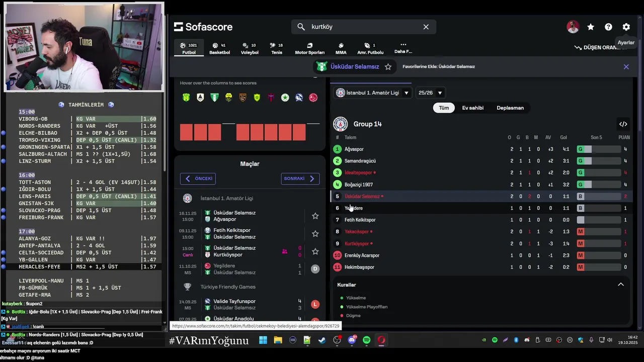Switch to the Amr. Futbolu tab
The height and width of the screenshot is (362, 644).
370,48
